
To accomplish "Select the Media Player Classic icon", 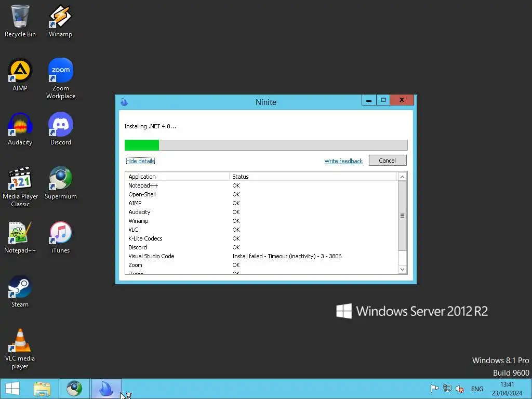I will (x=20, y=187).
